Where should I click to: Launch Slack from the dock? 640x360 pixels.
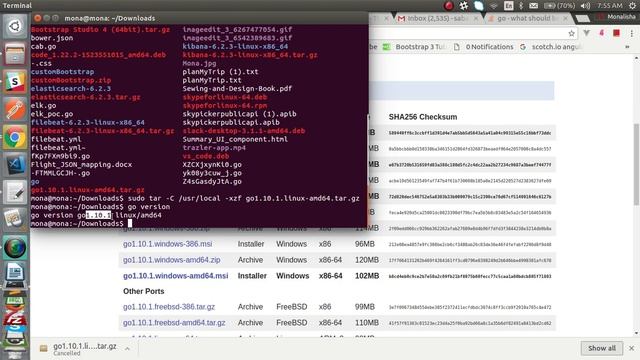click(15, 82)
